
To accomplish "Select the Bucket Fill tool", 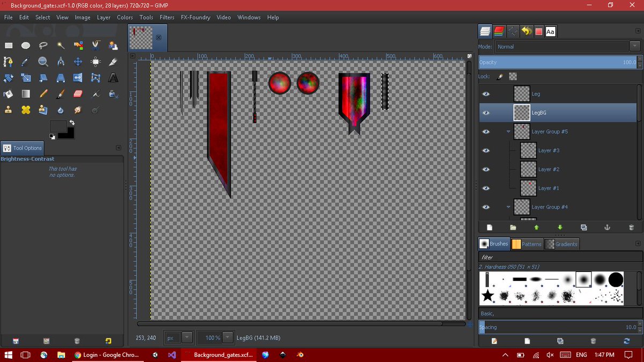I will [9, 94].
